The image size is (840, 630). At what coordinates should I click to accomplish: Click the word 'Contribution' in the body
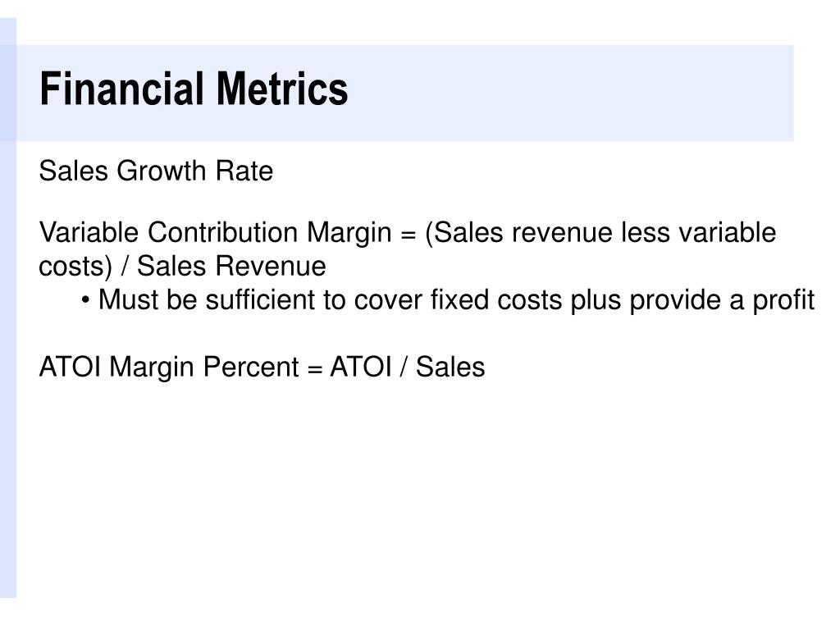click(223, 232)
